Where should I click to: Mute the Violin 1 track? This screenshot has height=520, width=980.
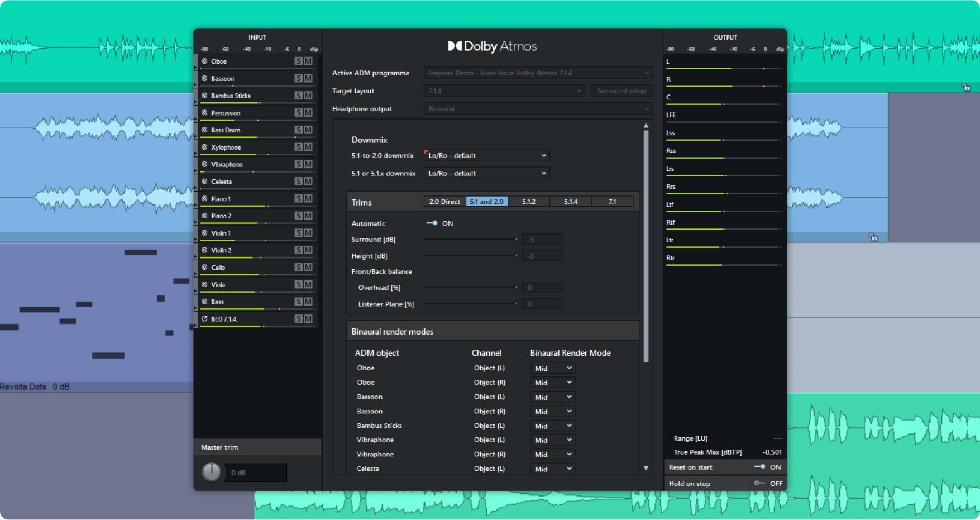pyautogui.click(x=308, y=233)
